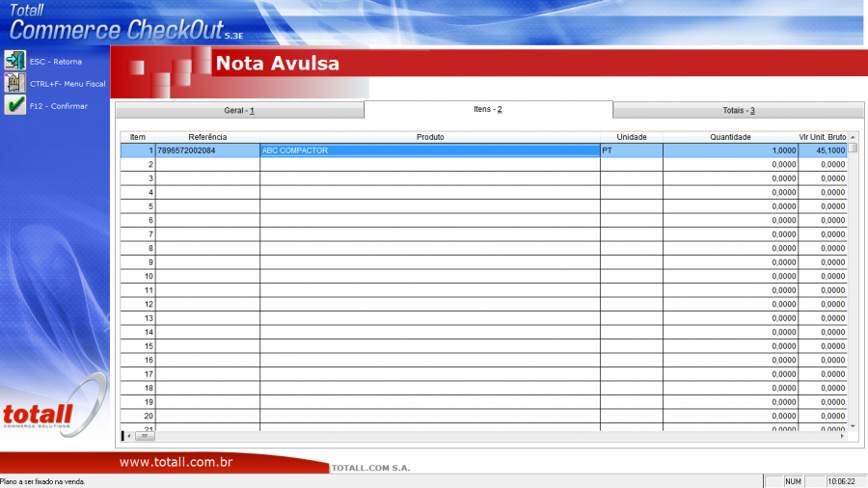868x488 pixels.
Task: Click the Referência column header
Action: 207,137
